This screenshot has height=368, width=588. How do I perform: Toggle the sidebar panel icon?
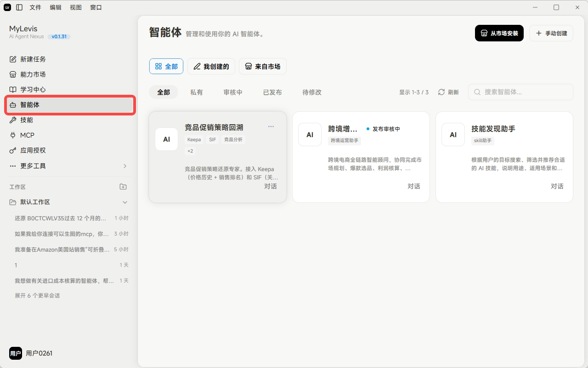point(19,7)
